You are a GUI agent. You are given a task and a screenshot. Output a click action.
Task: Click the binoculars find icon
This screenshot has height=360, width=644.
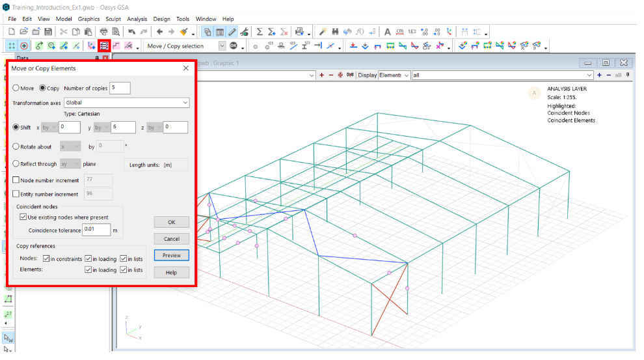pos(335,32)
